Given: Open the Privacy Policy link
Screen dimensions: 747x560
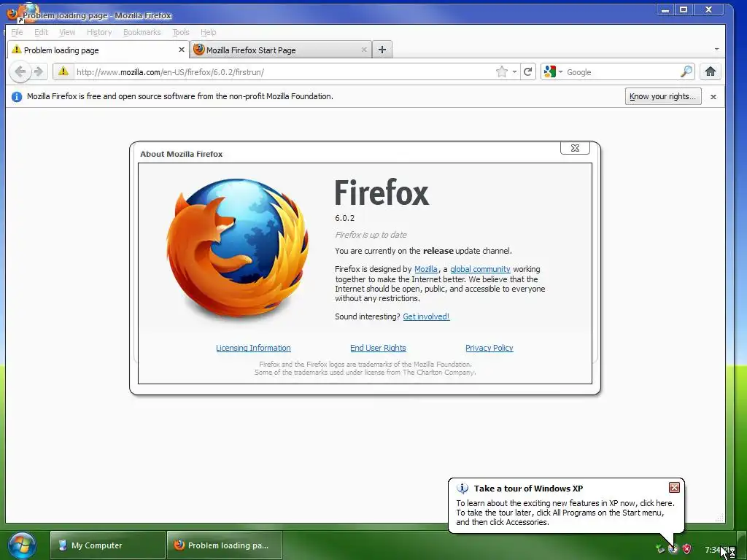Looking at the screenshot, I should [489, 348].
